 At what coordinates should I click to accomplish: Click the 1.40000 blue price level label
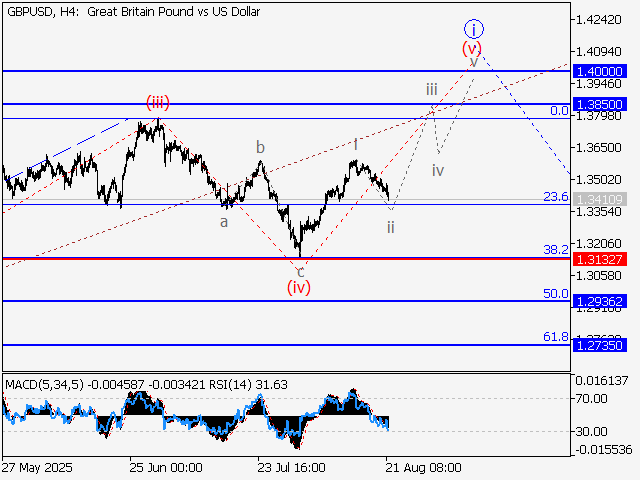click(600, 72)
